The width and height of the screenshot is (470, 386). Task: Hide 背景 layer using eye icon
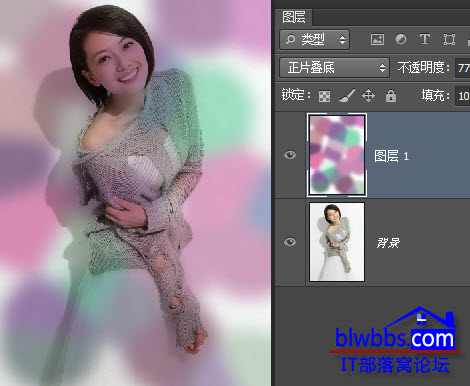pos(290,242)
